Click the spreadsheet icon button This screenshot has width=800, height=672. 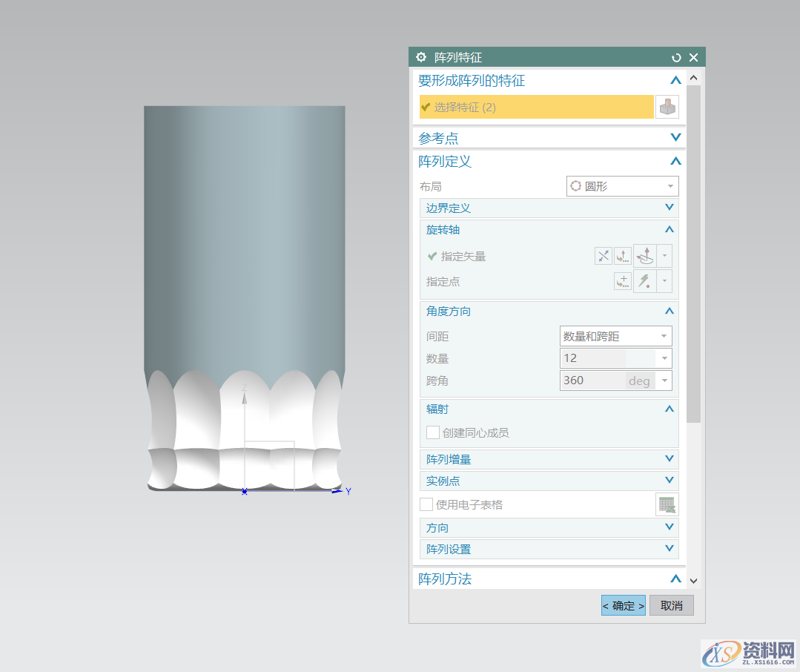[667, 505]
